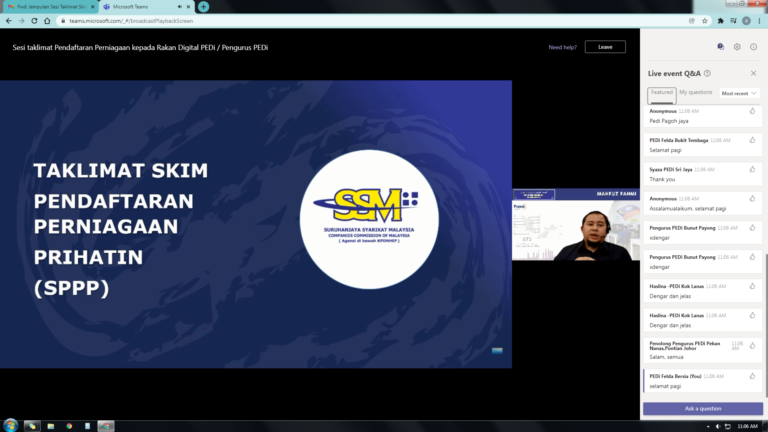Like Syaza PEDi Sri Jaya's 'Thank you'
The height and width of the screenshot is (432, 768).
point(752,170)
